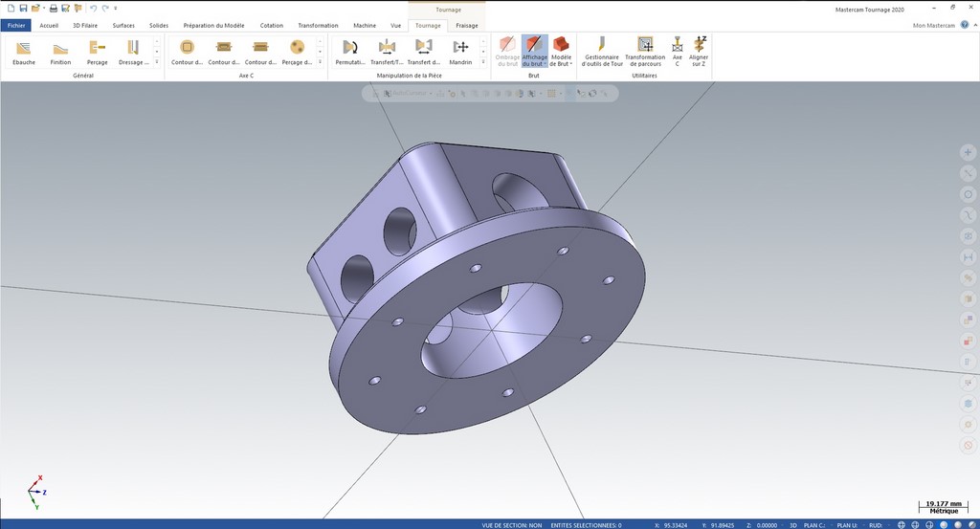
Task: Select the Ebauche roughing operation
Action: (24, 51)
